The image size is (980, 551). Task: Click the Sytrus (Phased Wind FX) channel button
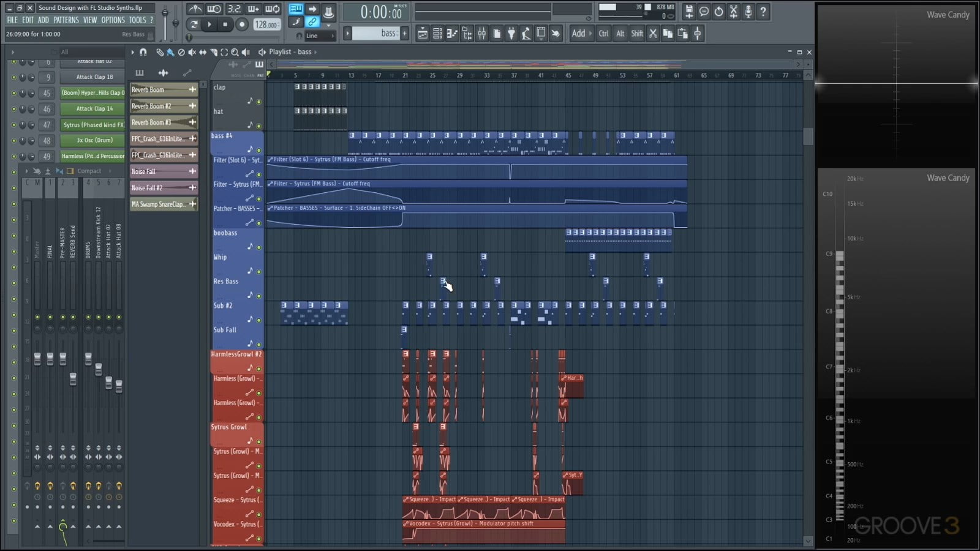pos(92,125)
